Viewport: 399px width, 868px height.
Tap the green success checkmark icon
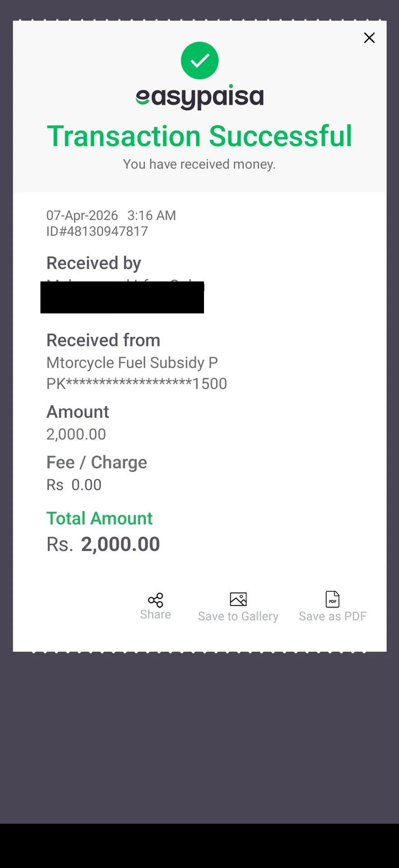click(x=199, y=61)
